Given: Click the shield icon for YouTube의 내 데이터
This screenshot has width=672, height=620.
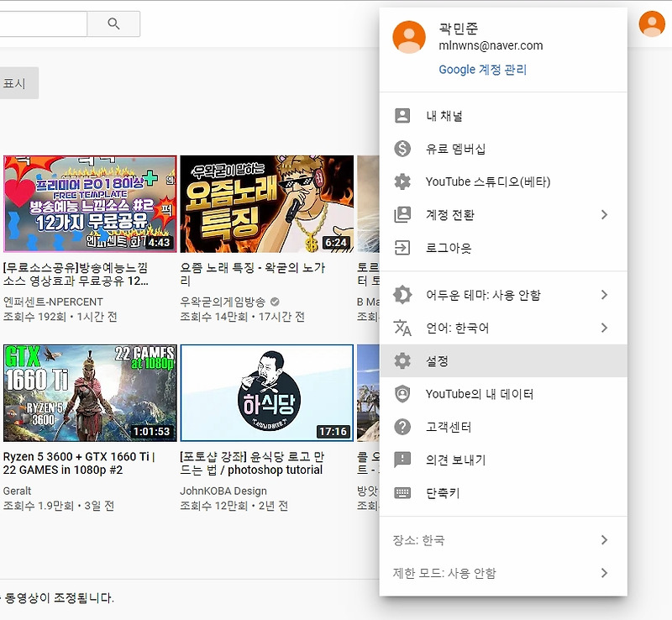Looking at the screenshot, I should pyautogui.click(x=402, y=394).
